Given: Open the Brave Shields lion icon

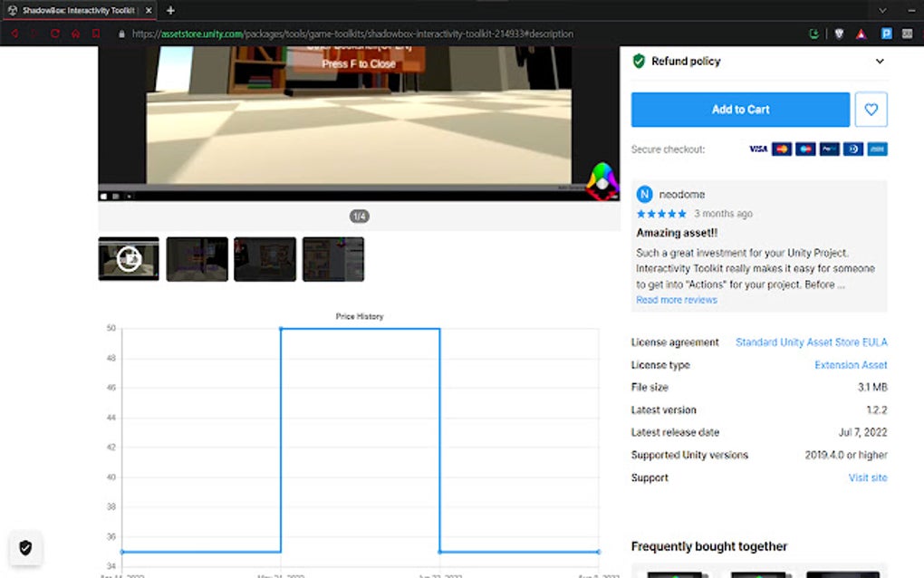Looking at the screenshot, I should coord(839,34).
